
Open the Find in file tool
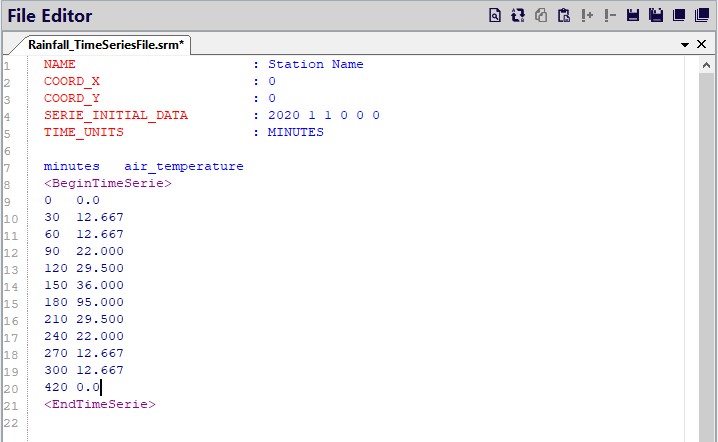click(x=495, y=16)
